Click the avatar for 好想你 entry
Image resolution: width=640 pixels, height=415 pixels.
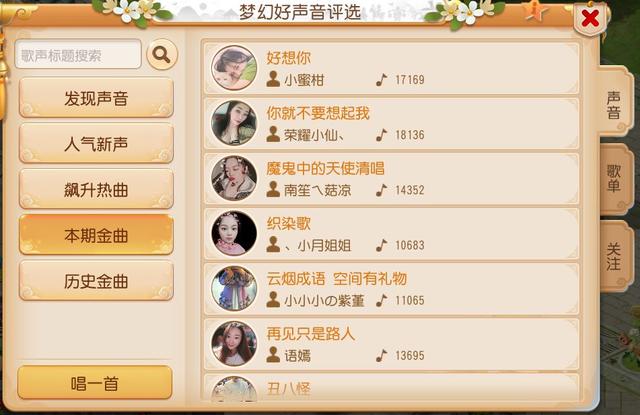[234, 68]
